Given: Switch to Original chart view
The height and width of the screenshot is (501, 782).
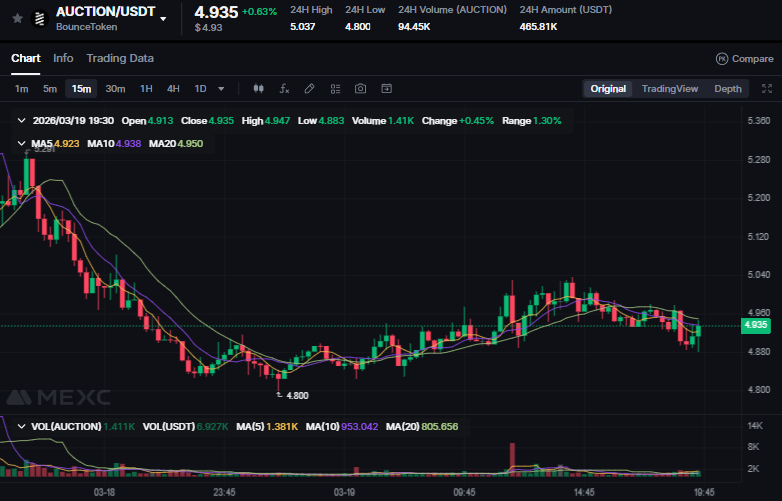Looking at the screenshot, I should [x=608, y=89].
